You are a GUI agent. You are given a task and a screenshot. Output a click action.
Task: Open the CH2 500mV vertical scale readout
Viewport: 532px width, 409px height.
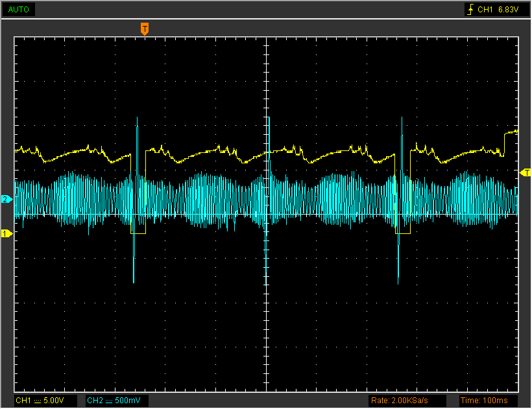pos(117,401)
